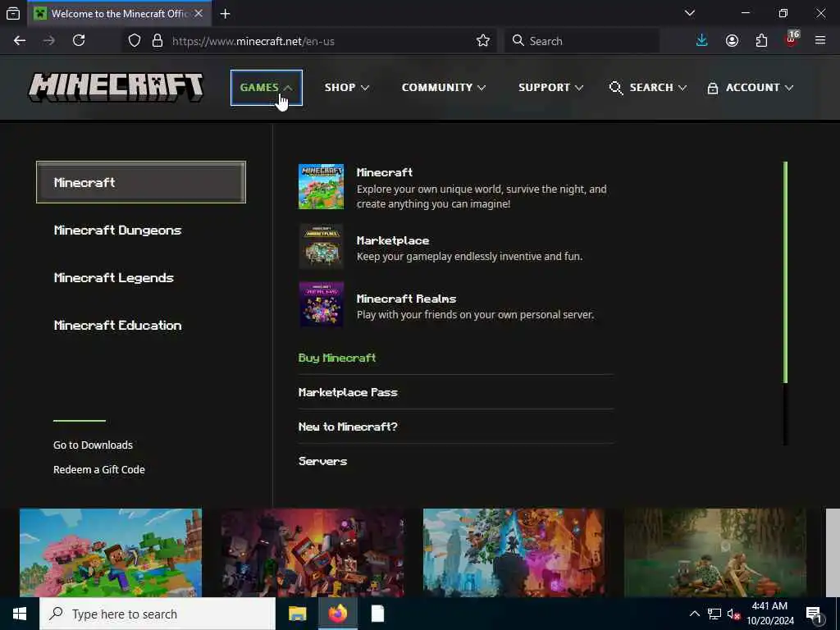Screen dimensions: 840x630
Task: Click the Firefox taskbar icon
Action: [x=337, y=614]
